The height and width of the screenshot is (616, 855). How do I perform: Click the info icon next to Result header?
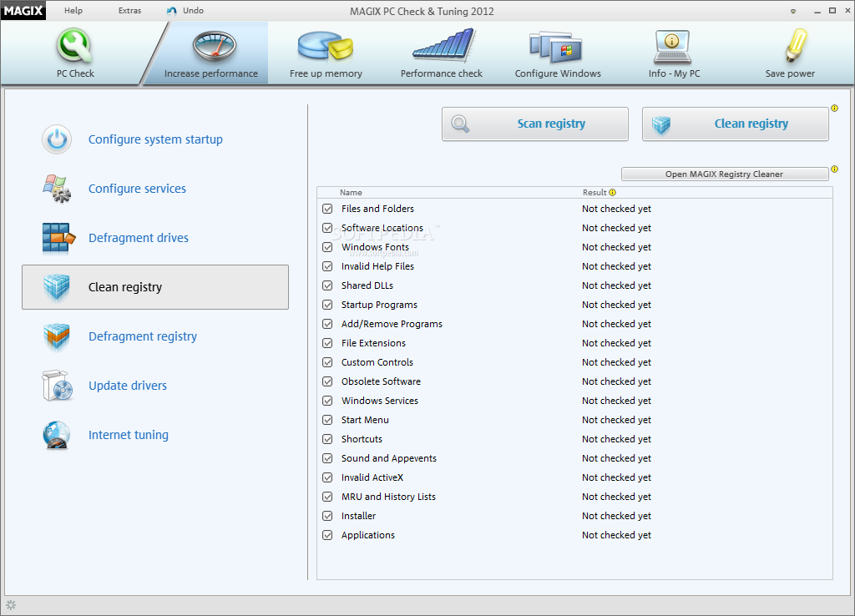coord(612,193)
